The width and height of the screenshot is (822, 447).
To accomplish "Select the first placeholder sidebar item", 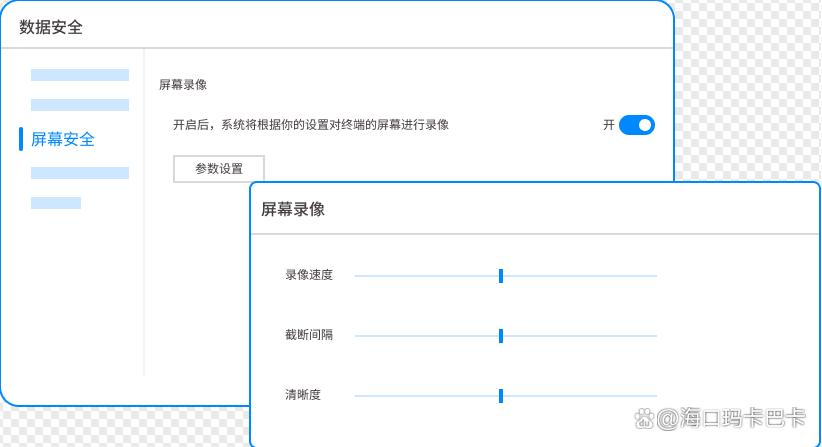I will click(80, 75).
